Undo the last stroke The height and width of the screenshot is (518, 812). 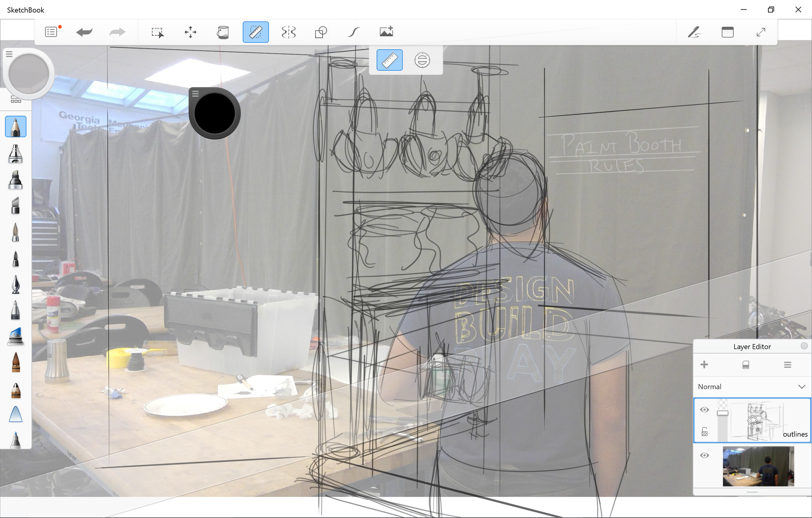pos(84,32)
